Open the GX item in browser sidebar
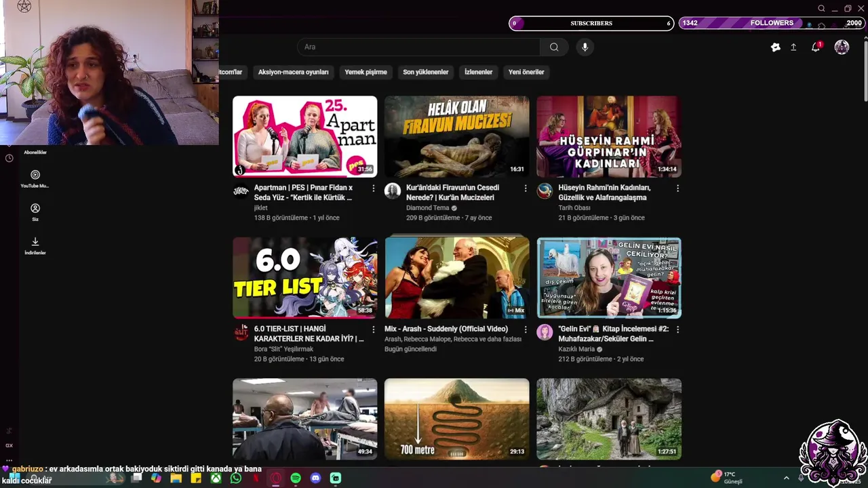This screenshot has height=488, width=868. (9, 445)
